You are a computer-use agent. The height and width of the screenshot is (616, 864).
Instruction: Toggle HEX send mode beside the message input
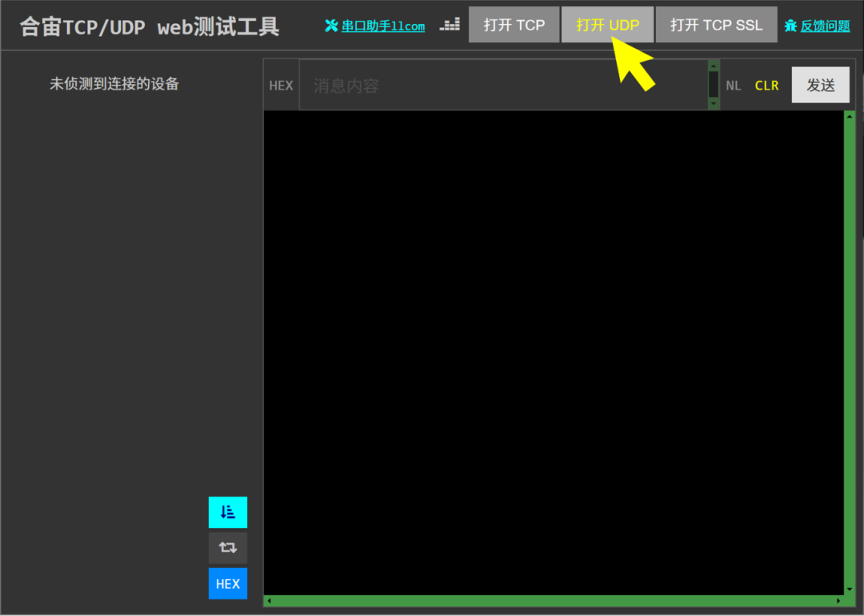click(281, 85)
